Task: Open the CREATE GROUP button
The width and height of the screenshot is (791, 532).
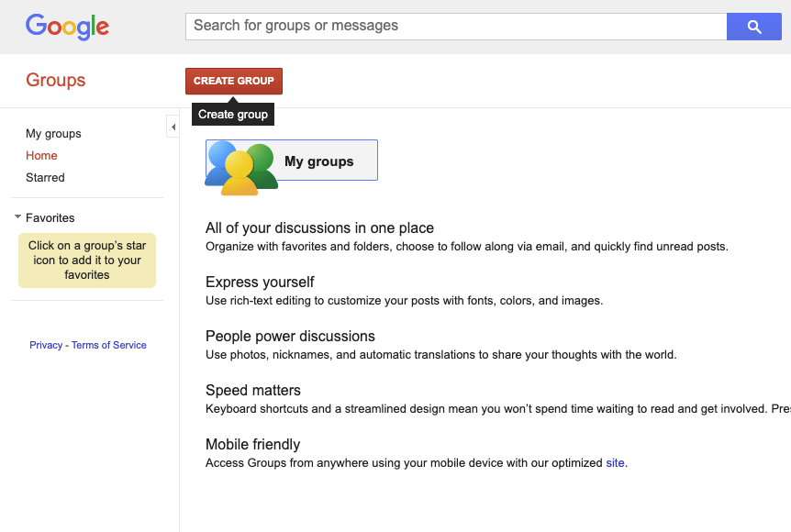Action: point(233,81)
